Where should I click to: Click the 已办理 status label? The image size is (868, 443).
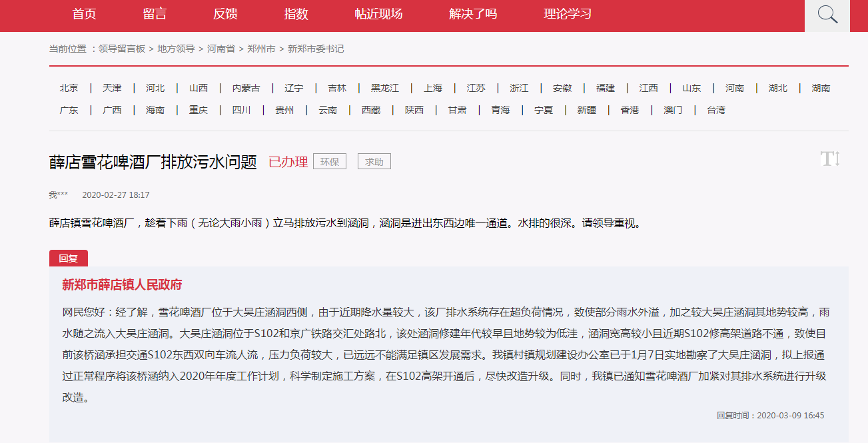point(288,162)
